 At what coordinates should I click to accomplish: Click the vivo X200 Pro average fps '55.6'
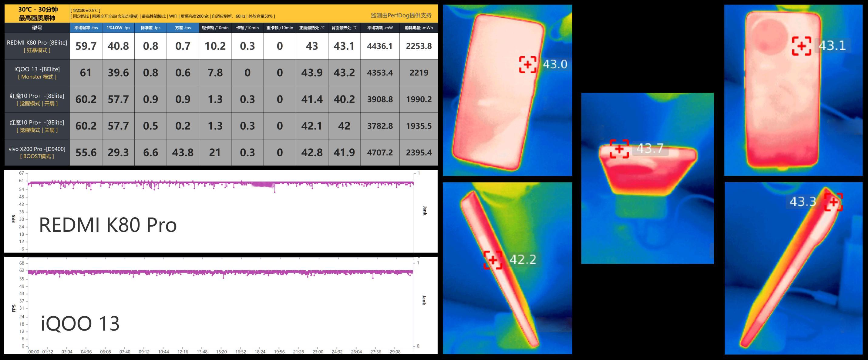86,152
